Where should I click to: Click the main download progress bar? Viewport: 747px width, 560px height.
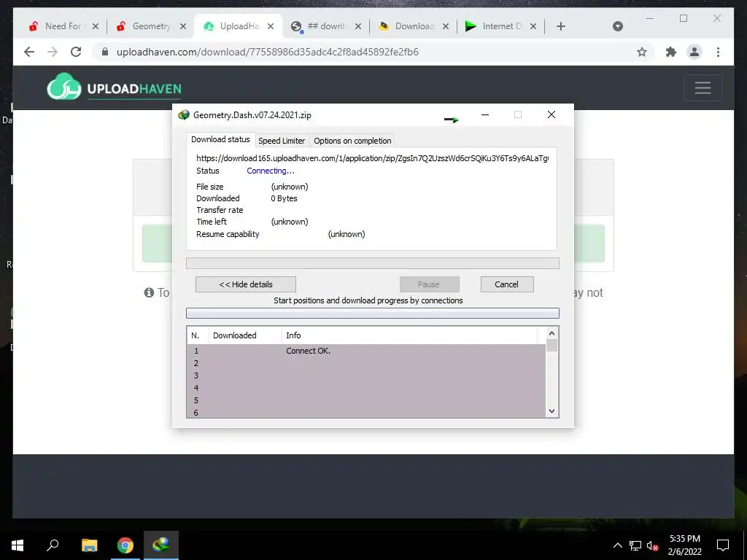tap(373, 263)
